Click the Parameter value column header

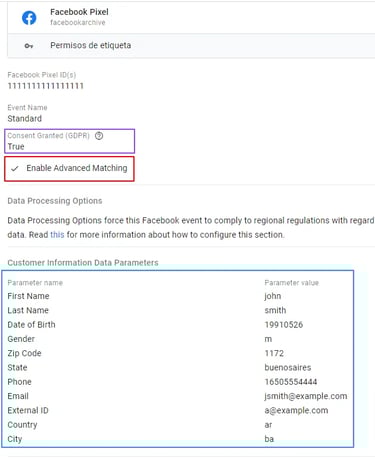coord(292,283)
